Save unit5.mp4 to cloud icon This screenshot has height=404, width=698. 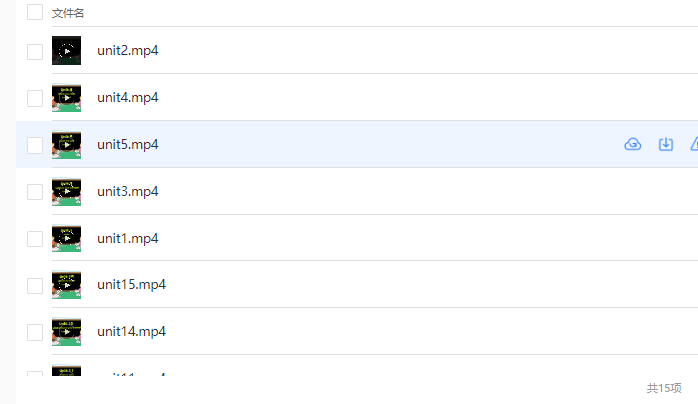click(633, 144)
